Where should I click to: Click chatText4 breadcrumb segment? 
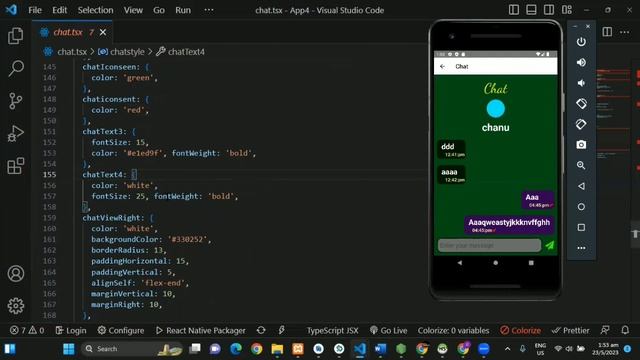[x=186, y=52]
